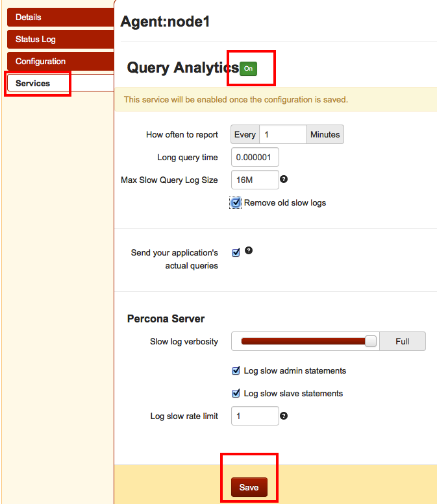Image resolution: width=437 pixels, height=504 pixels.
Task: Toggle the Query Analytics On switch
Action: pos(248,69)
